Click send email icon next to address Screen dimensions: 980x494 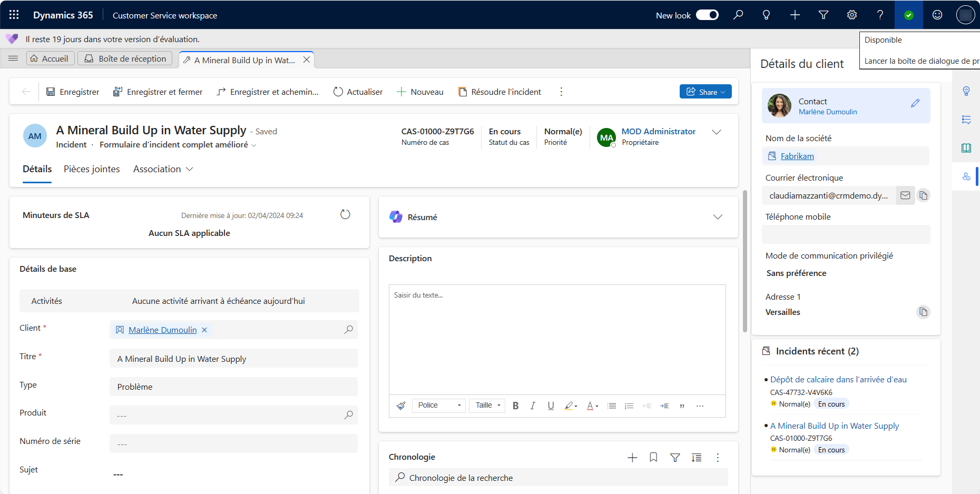click(x=905, y=195)
